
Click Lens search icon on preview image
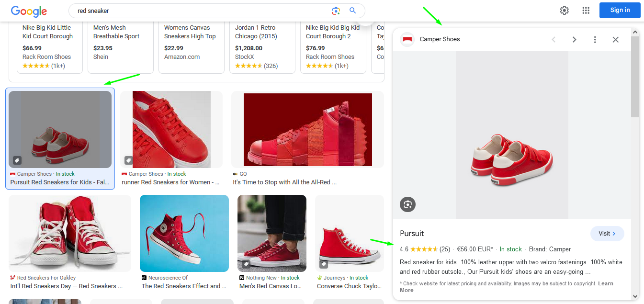(x=407, y=204)
